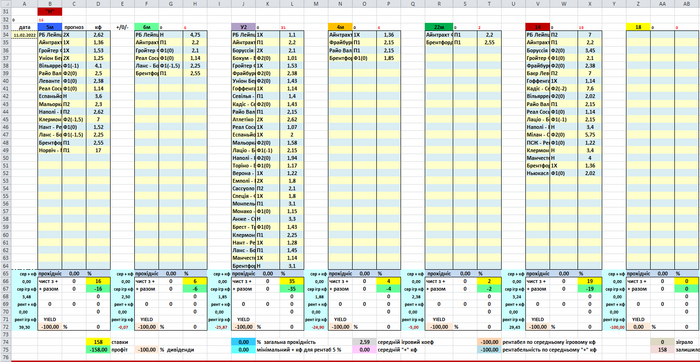Click the 'зіграло' label
Screen dimensions: 700x362
pos(685,342)
